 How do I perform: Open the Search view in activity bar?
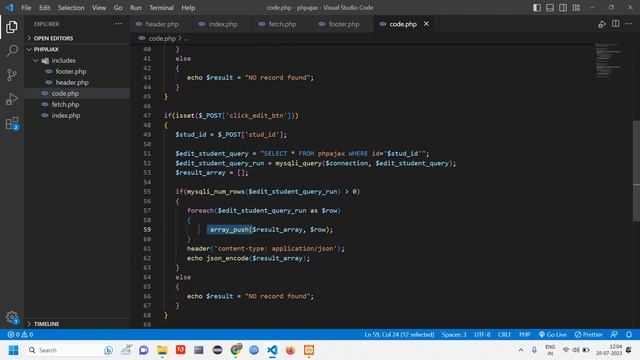tap(12, 51)
